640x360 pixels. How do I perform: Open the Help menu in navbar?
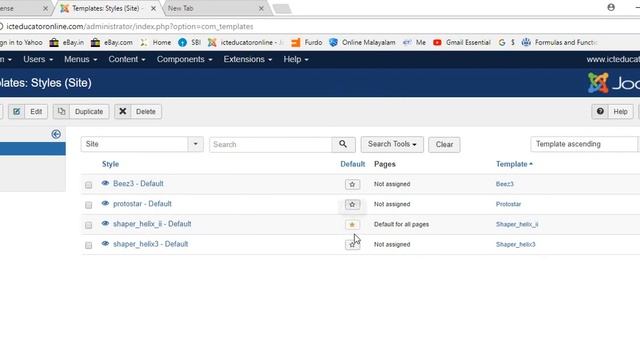[x=296, y=60]
